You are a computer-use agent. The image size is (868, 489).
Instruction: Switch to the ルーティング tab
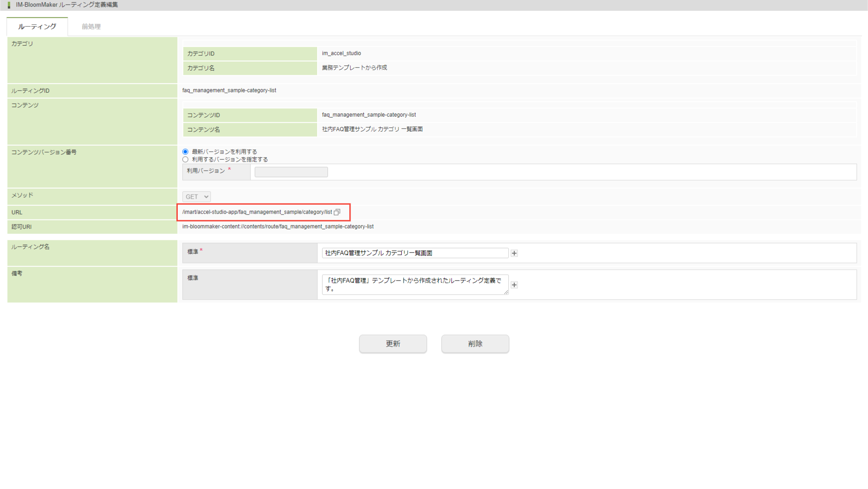click(x=37, y=27)
